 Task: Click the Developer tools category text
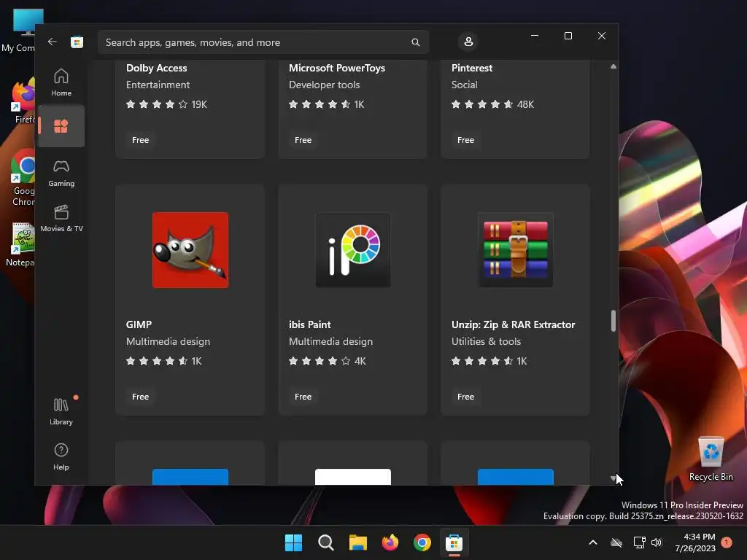coord(325,85)
